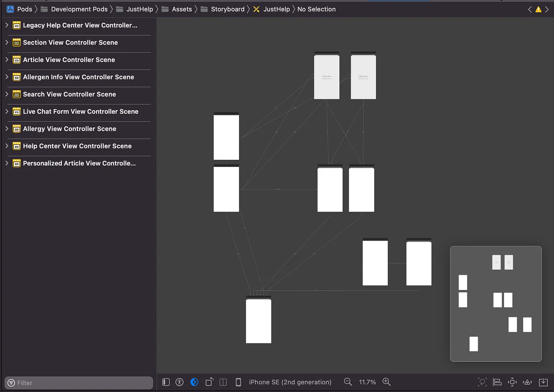Select bottom scene on canvas
Screen dimensions: 554x392
coord(258,320)
